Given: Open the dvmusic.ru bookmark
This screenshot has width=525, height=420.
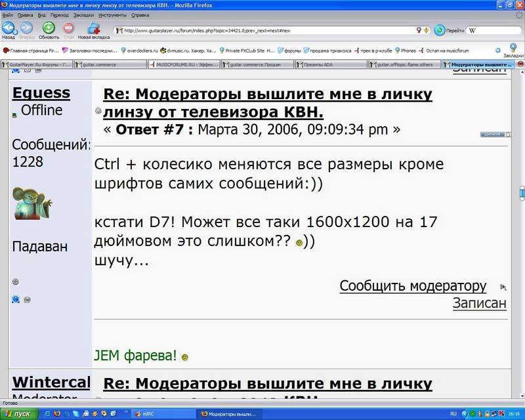Looking at the screenshot, I should click(188, 51).
